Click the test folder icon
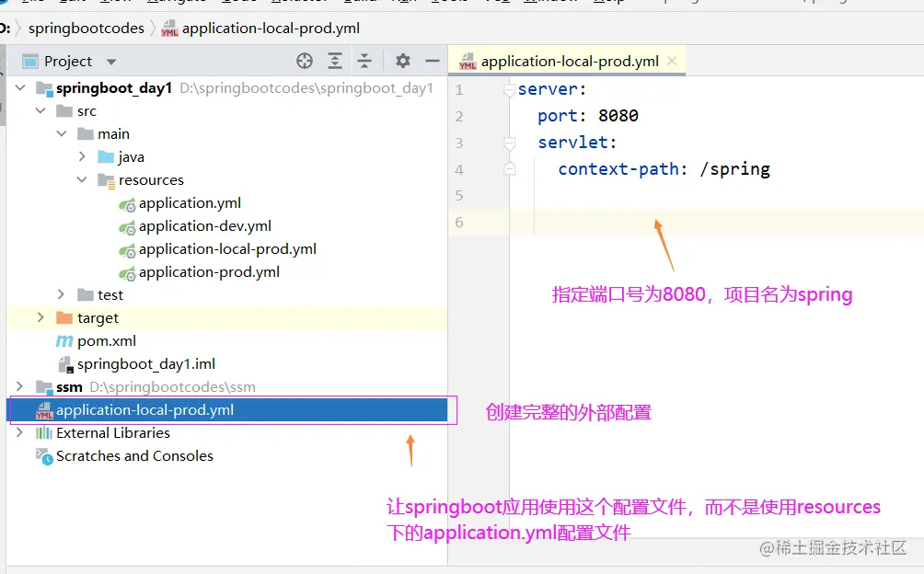Screen dimensions: 924x574 86,294
